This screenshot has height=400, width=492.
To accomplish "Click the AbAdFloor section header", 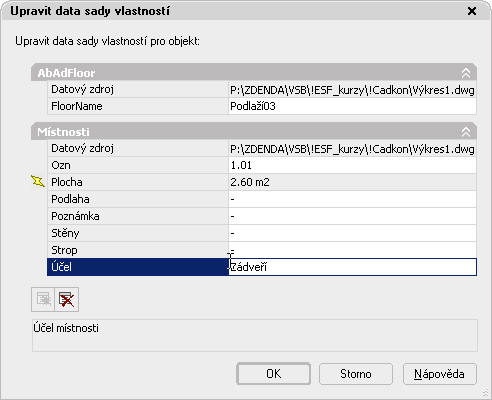I will [254, 72].
